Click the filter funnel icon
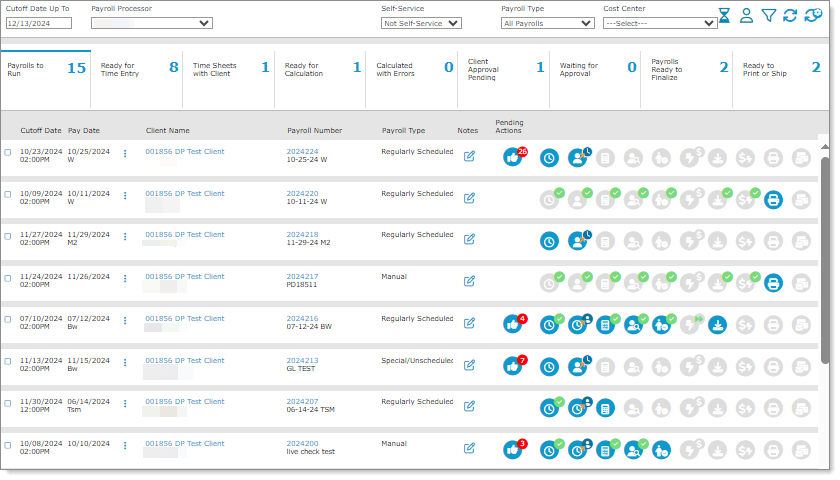Screen dimensions: 840x480 tap(769, 16)
